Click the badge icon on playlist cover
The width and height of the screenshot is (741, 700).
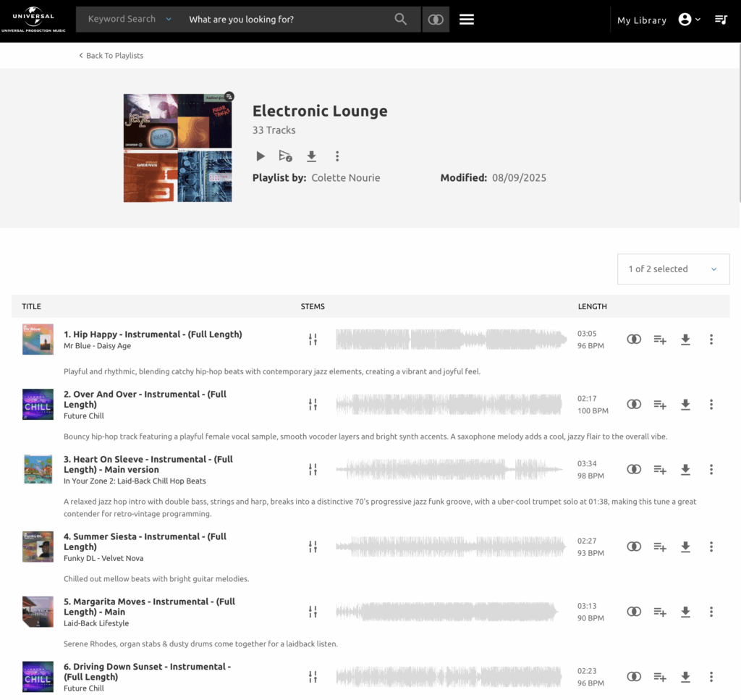[229, 97]
